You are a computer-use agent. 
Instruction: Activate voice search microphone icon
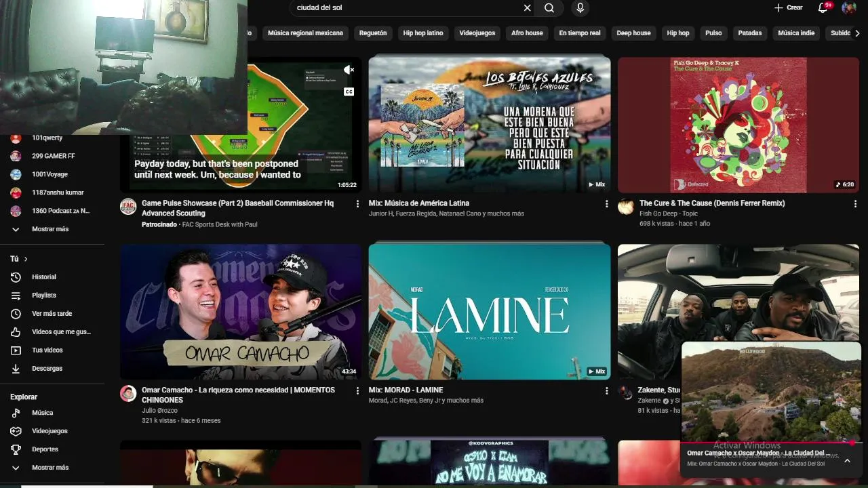click(x=580, y=8)
